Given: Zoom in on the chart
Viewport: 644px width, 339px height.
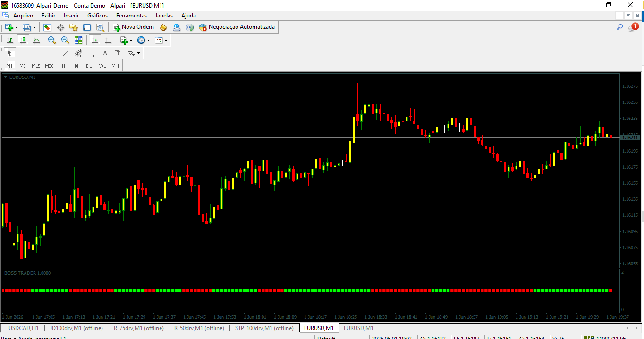Looking at the screenshot, I should click(x=52, y=40).
